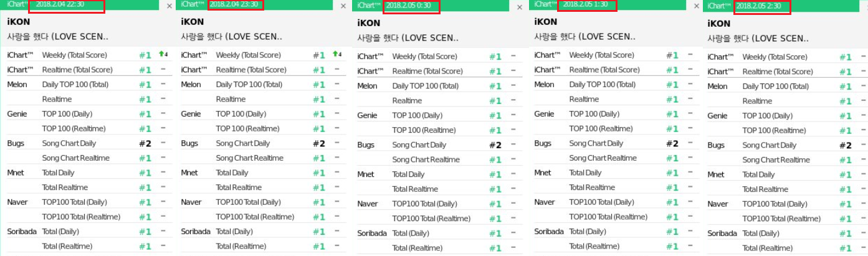The width and height of the screenshot is (868, 256).
Task: Select the 2018.2.04 22:30 timestamp
Action: tap(60, 5)
